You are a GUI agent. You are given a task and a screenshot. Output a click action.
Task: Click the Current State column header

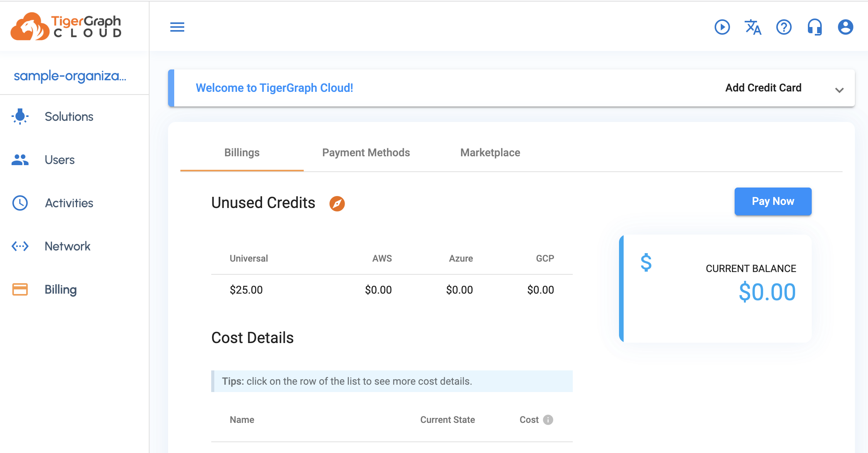click(447, 420)
